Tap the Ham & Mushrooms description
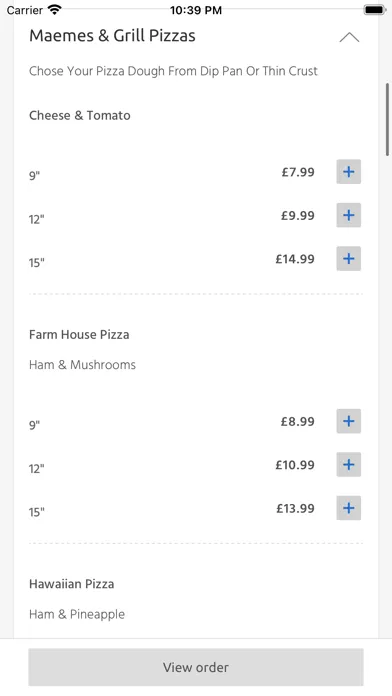The height and width of the screenshot is (696, 392). click(83, 365)
